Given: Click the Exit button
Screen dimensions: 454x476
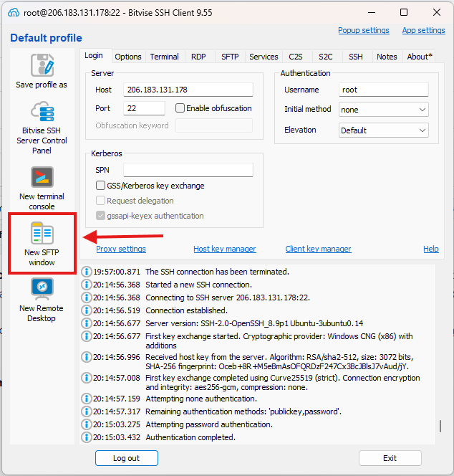Looking at the screenshot, I should pyautogui.click(x=390, y=458).
